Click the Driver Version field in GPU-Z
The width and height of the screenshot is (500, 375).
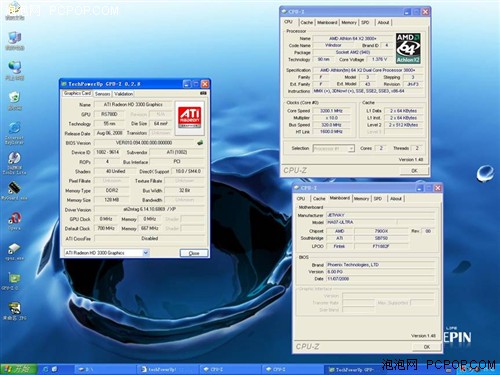click(149, 209)
